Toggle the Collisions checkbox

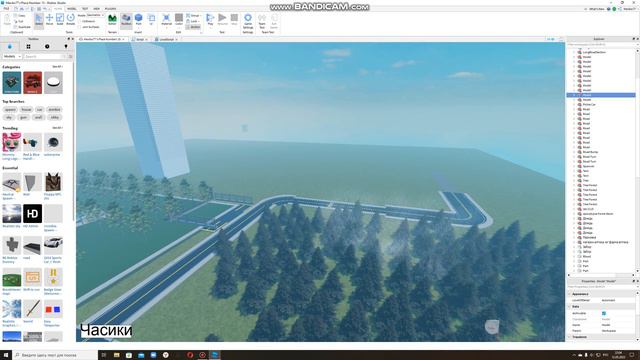coord(80,21)
